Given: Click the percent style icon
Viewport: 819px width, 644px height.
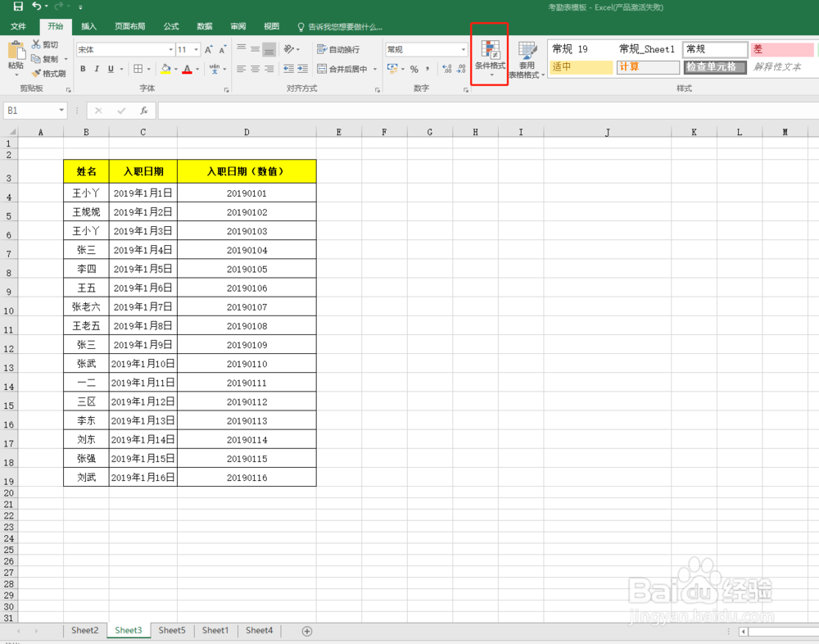Looking at the screenshot, I should [x=414, y=69].
